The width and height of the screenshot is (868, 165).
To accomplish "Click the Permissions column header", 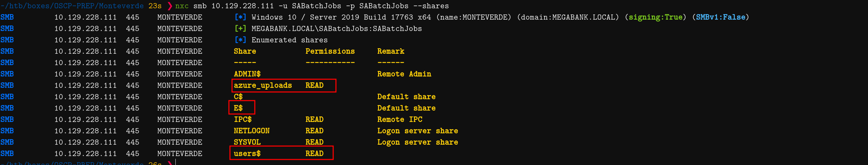I will point(330,51).
